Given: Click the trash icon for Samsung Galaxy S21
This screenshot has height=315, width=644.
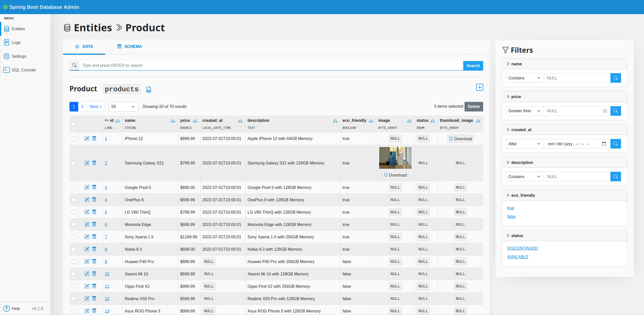Looking at the screenshot, I should click(94, 163).
